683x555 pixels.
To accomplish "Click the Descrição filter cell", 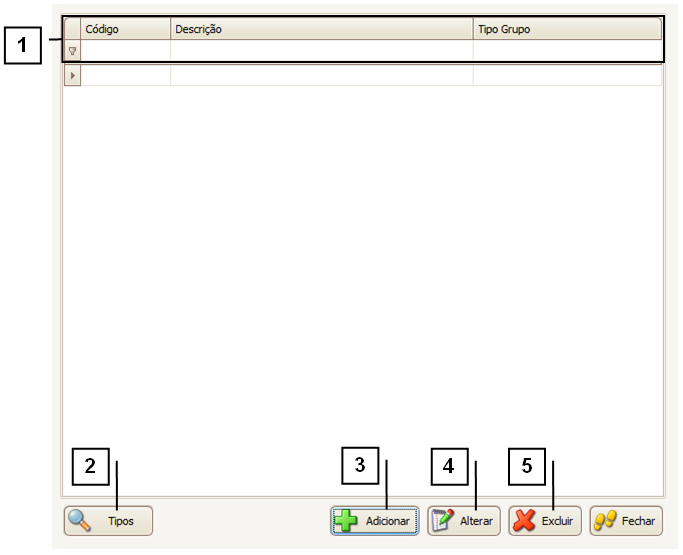I will [x=320, y=50].
